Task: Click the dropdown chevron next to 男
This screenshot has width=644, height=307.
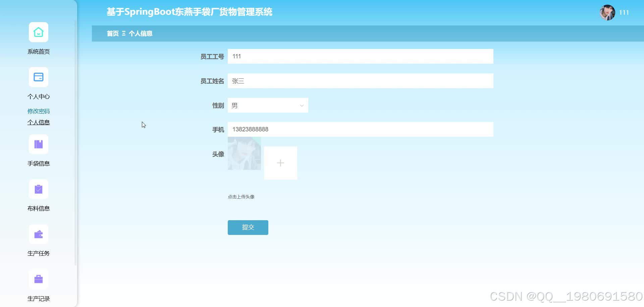Action: point(301,105)
